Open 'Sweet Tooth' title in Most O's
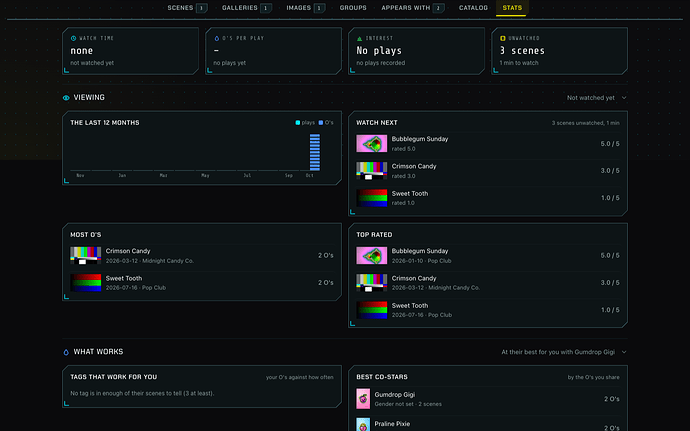 [x=124, y=278]
